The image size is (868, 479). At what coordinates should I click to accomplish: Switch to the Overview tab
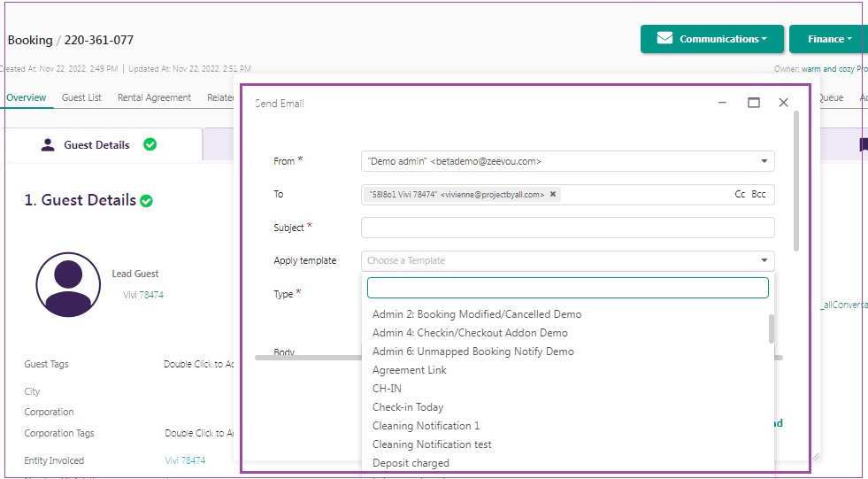coord(26,97)
